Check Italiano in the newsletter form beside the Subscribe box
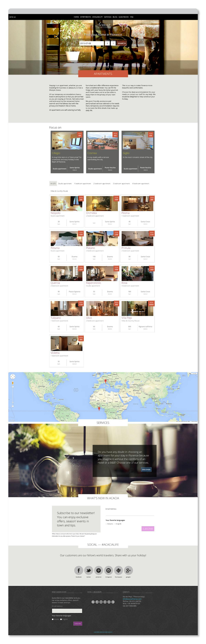This screenshot has height=644, width=206. [106, 524]
